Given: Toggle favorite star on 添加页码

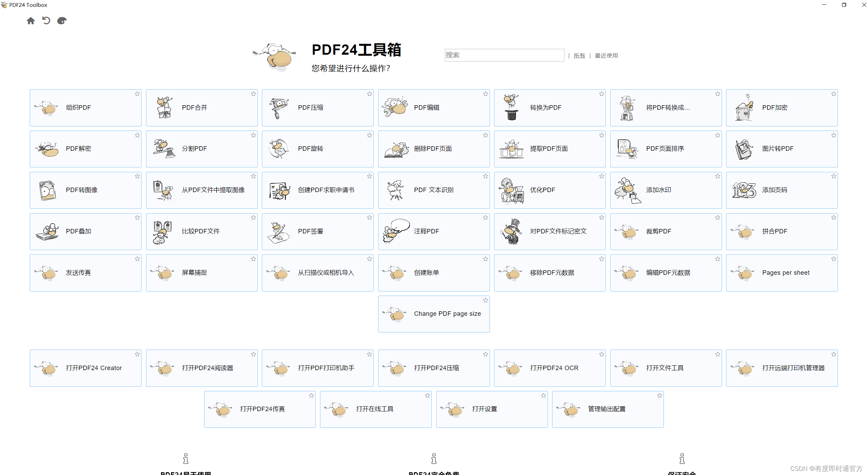Looking at the screenshot, I should point(833,175).
